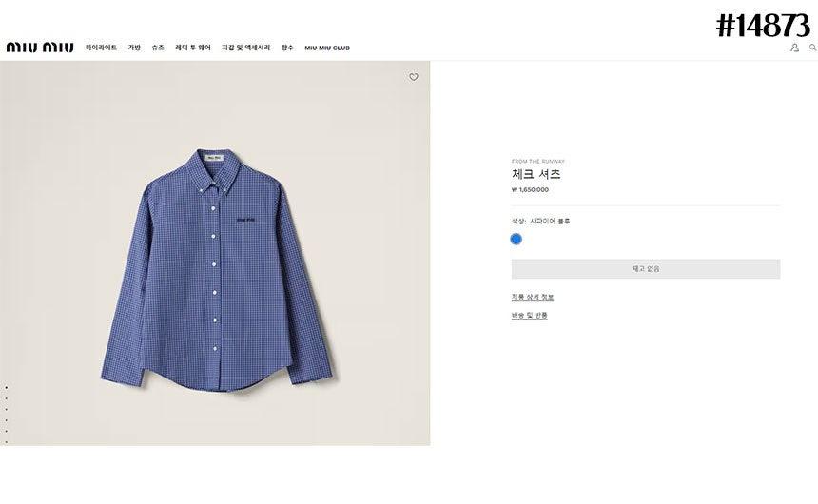818x504 pixels.
Task: Open the 레디 투 웨어 menu
Action: coord(193,48)
